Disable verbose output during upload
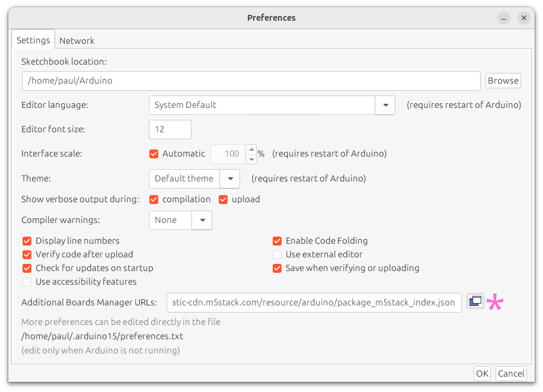Image resolution: width=543 pixels, height=392 pixels. (x=223, y=199)
